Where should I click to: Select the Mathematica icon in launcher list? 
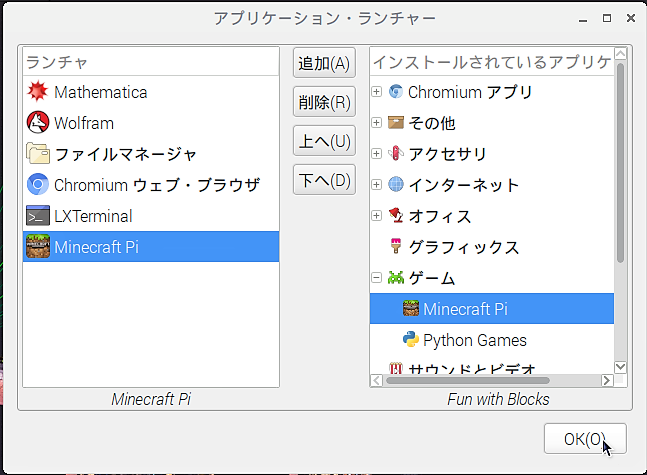(38, 92)
